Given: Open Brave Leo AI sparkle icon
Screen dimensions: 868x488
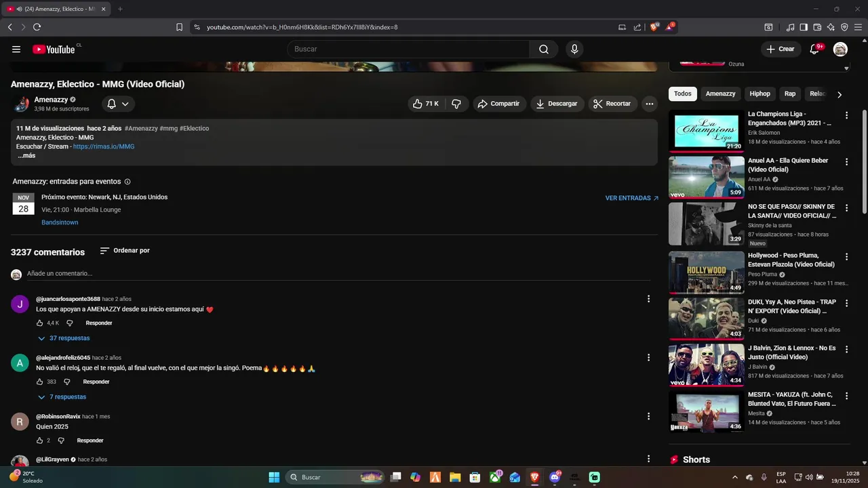Looking at the screenshot, I should pos(831,27).
